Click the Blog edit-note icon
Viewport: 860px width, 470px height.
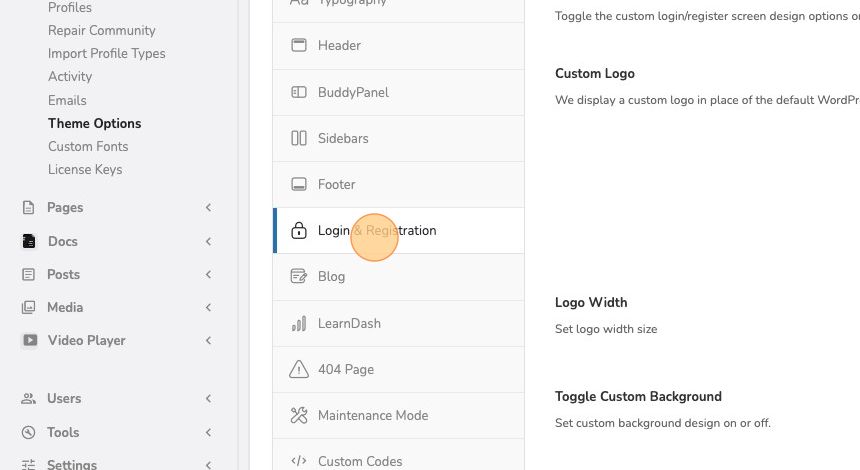tap(299, 276)
